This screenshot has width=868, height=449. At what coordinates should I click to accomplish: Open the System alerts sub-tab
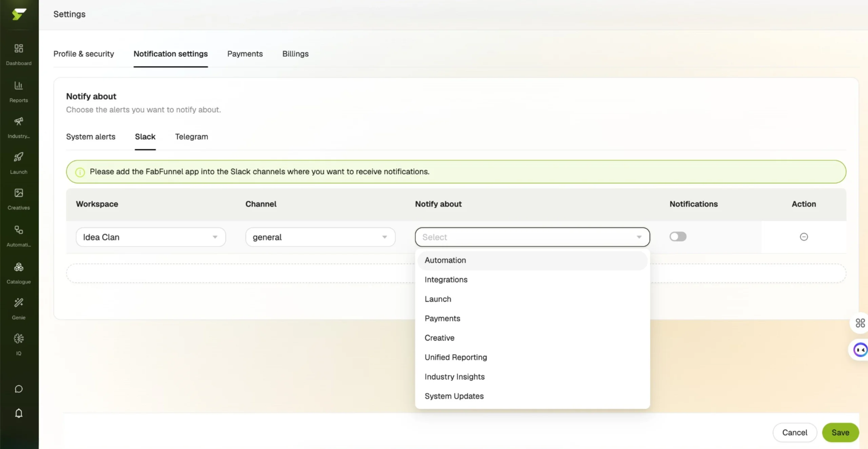[x=91, y=137]
